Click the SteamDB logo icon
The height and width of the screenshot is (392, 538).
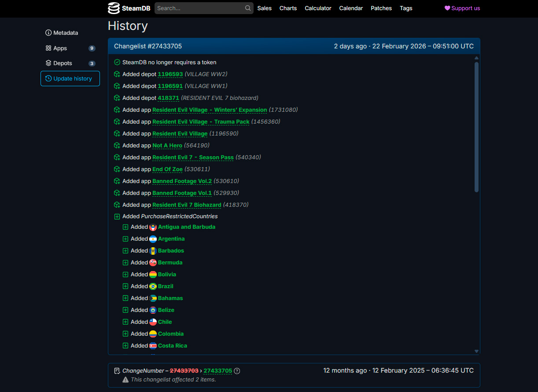click(114, 8)
